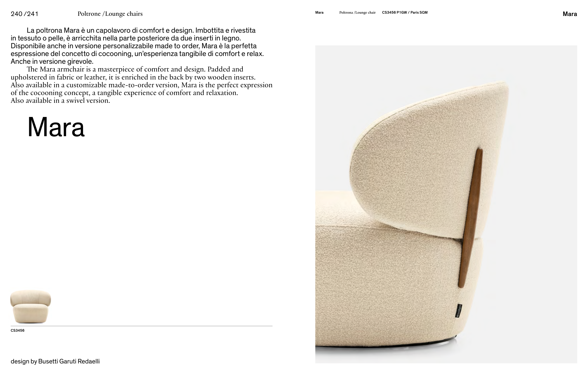Viewport: 588px width, 374px height.
Task: Click CS3456 P1GW / Paris SQM caption
Action: (405, 12)
